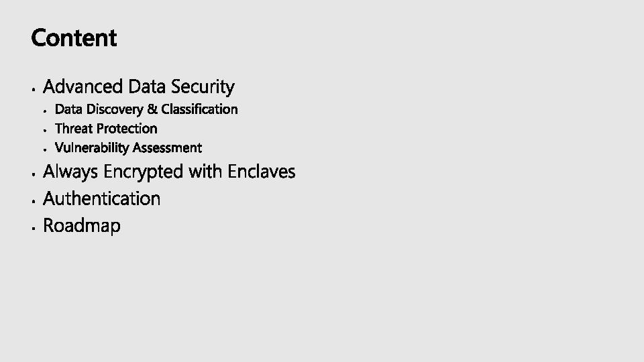Click the word Security in first bullet
This screenshot has height=362, width=644.
[x=203, y=87]
